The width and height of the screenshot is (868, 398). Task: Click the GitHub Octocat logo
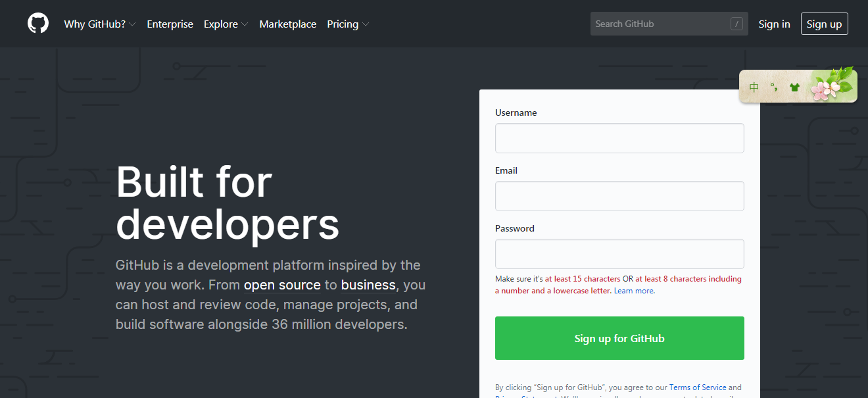[x=38, y=24]
